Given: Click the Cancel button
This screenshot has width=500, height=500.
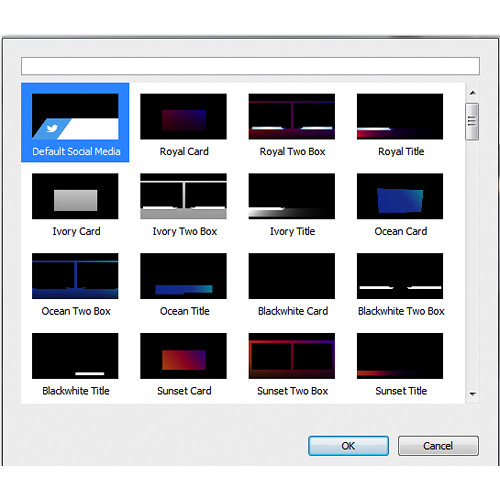Looking at the screenshot, I should pos(438,446).
